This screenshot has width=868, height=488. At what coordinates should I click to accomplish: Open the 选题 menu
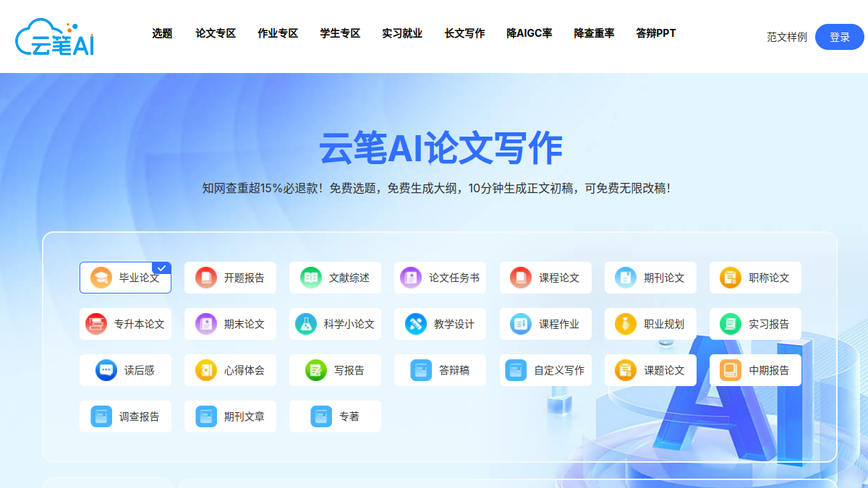pos(162,33)
